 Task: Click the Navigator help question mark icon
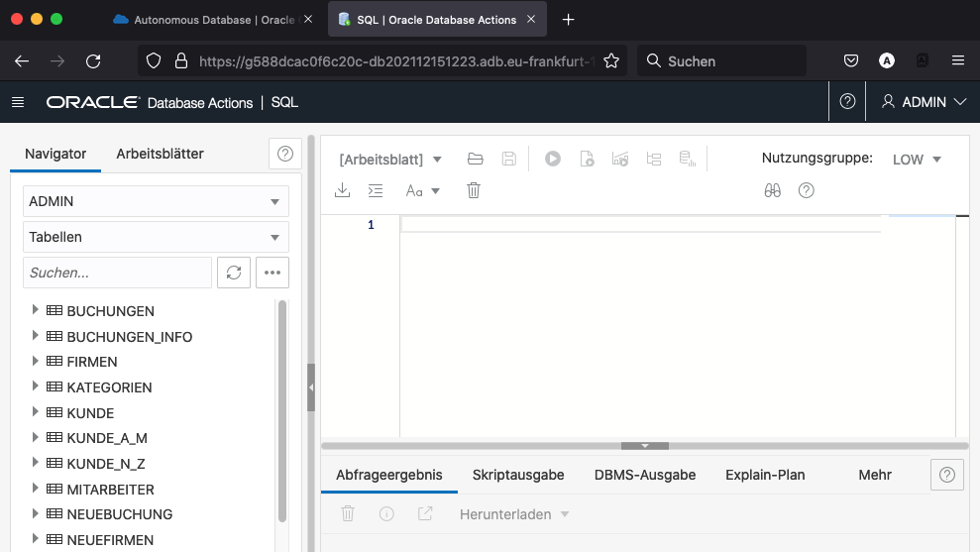[285, 154]
